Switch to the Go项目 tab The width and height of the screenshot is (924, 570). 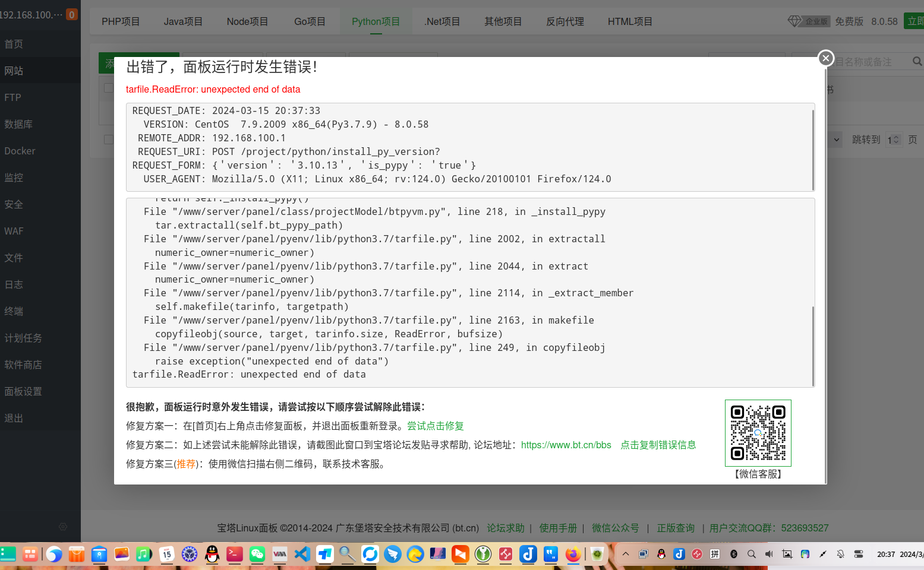click(310, 21)
